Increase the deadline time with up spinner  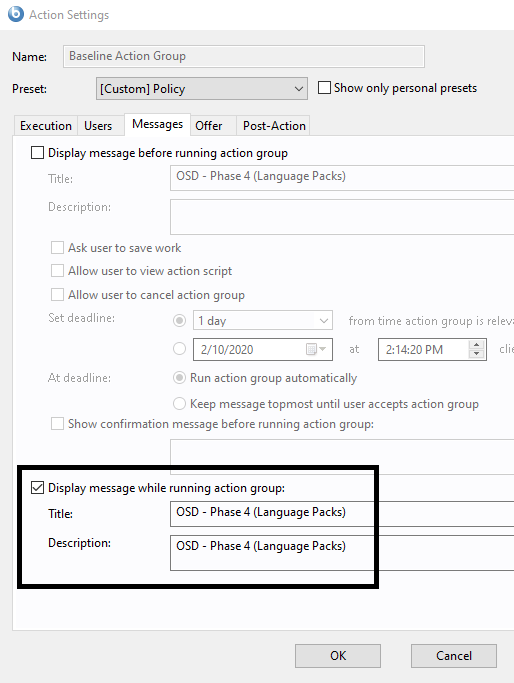(477, 345)
